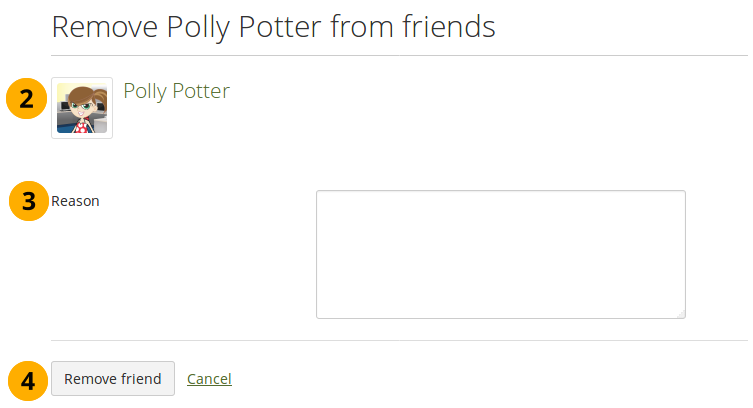The width and height of the screenshot is (753, 408).
Task: Select the callout badge beside Remove friend
Action: [27, 380]
